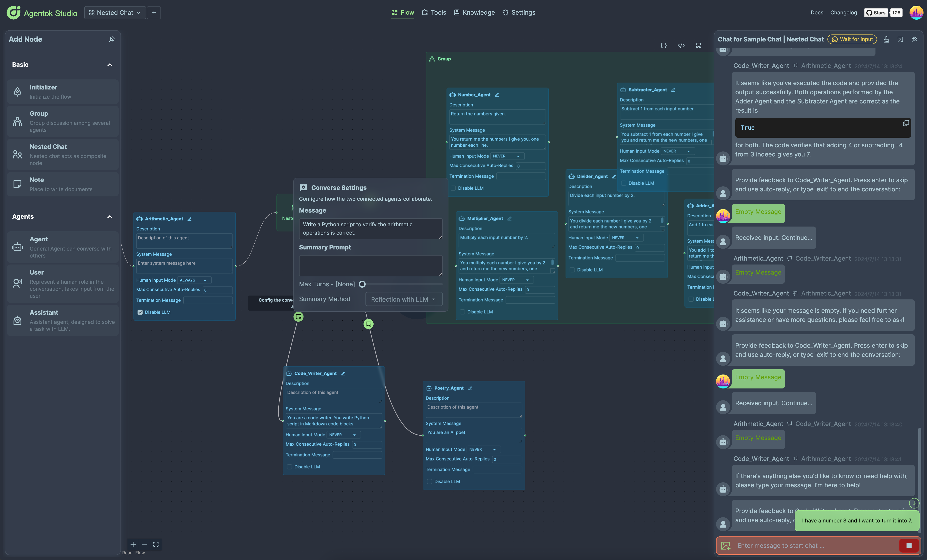This screenshot has height=560, width=927.
Task: Click the pencil icon beside Arithmetic_Agent
Action: tap(189, 219)
